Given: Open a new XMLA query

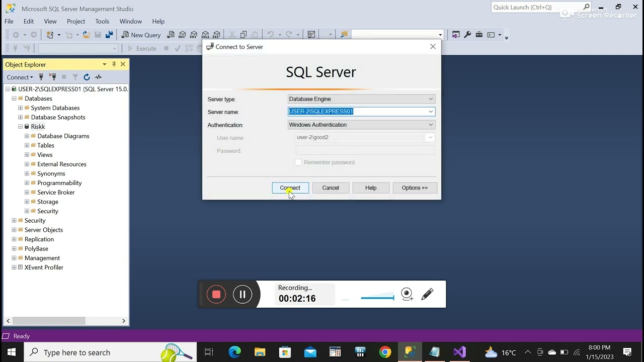Looking at the screenshot, I should [205, 35].
